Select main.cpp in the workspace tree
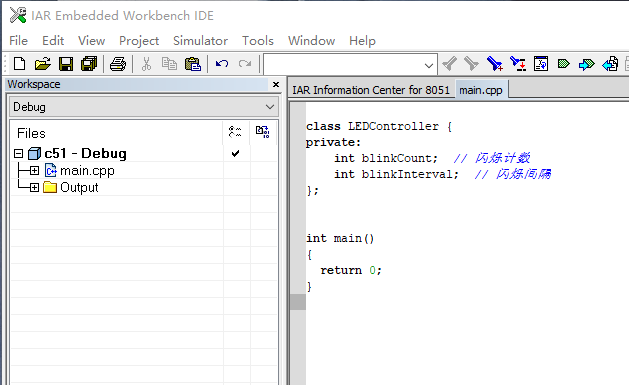 (87, 170)
